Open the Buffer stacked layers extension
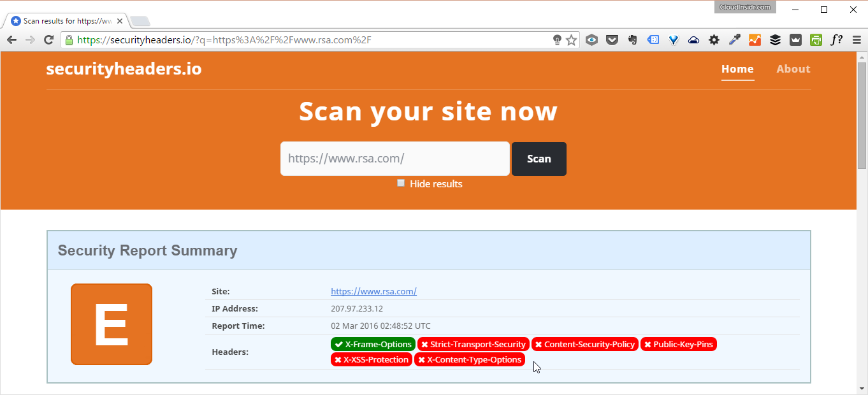The image size is (868, 395). point(775,40)
